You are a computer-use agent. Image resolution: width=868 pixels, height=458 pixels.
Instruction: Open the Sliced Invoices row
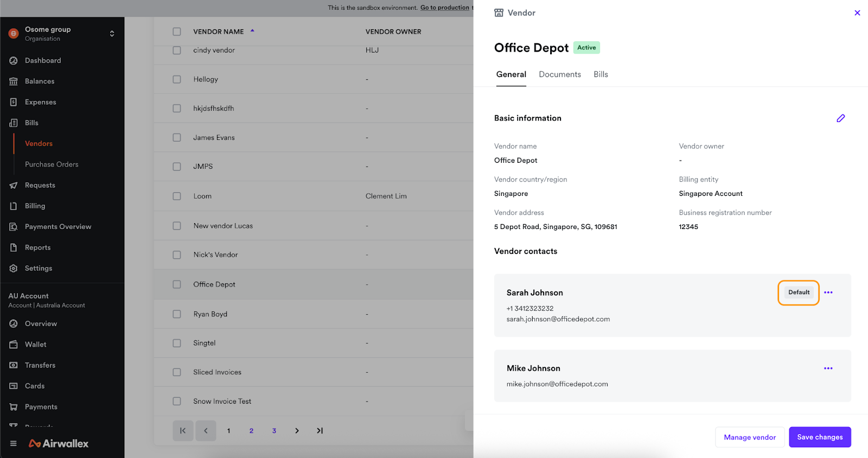(x=314, y=372)
